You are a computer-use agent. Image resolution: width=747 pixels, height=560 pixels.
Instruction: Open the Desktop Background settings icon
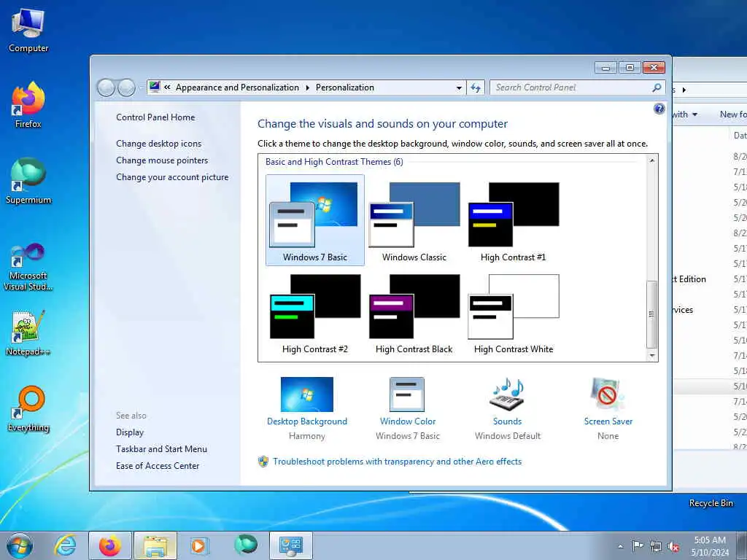click(x=307, y=394)
